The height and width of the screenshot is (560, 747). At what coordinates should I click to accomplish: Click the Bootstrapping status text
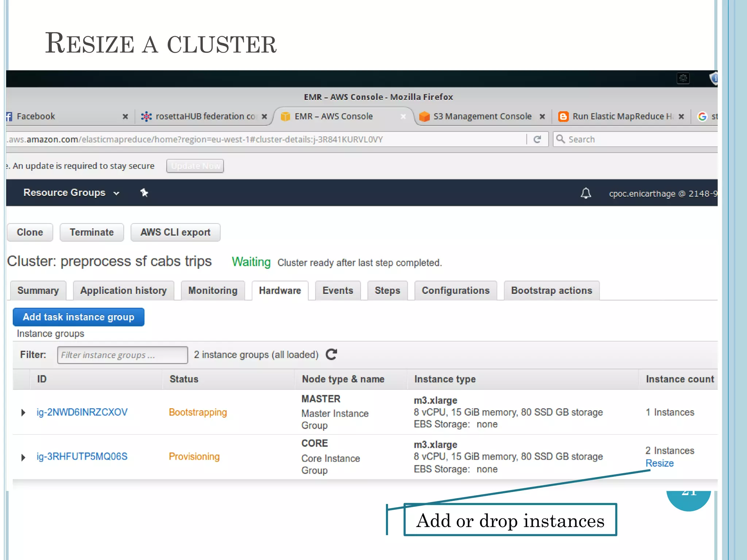pyautogui.click(x=198, y=412)
